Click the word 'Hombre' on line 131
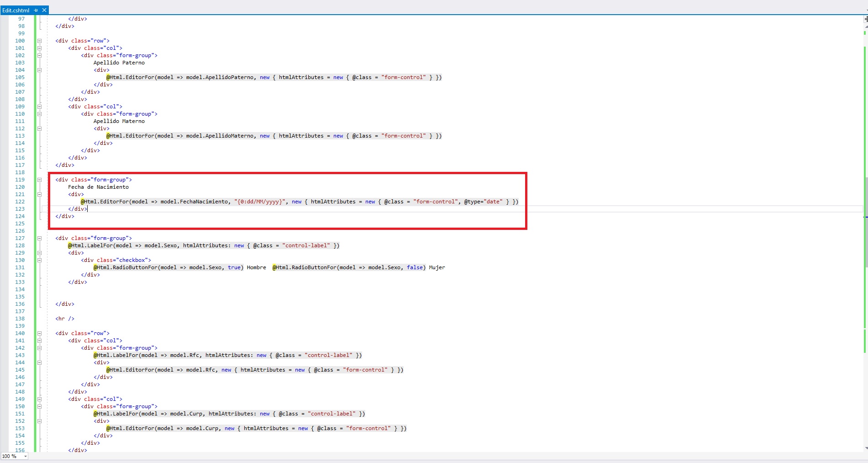Screen dimensions: 868x463 tap(256, 267)
